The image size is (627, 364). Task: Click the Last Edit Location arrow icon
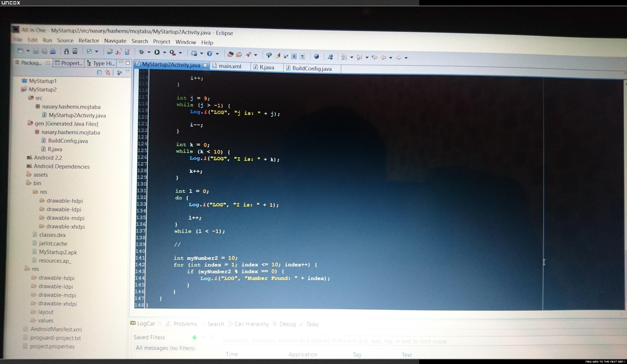click(x=374, y=58)
